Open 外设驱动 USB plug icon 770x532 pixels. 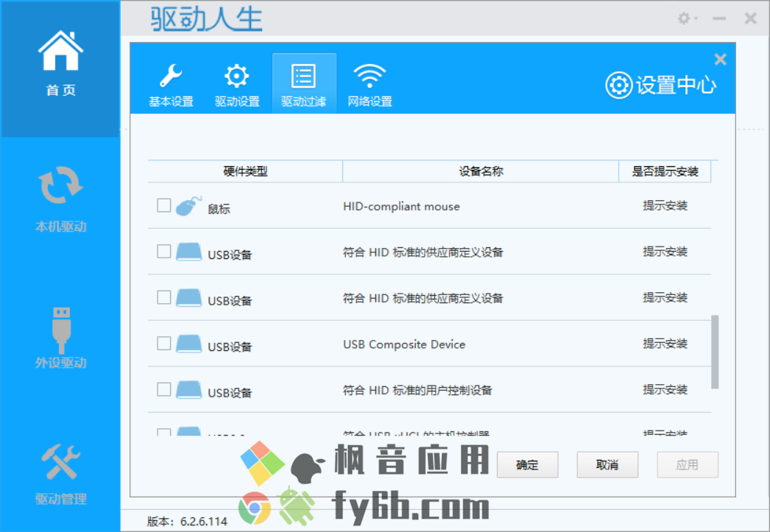(61, 330)
